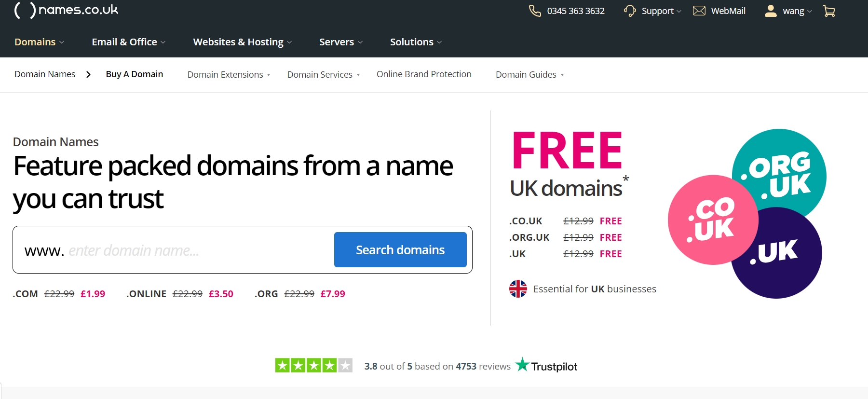The height and width of the screenshot is (399, 868).
Task: Click the .ORG.UK FREE offer row
Action: [566, 237]
